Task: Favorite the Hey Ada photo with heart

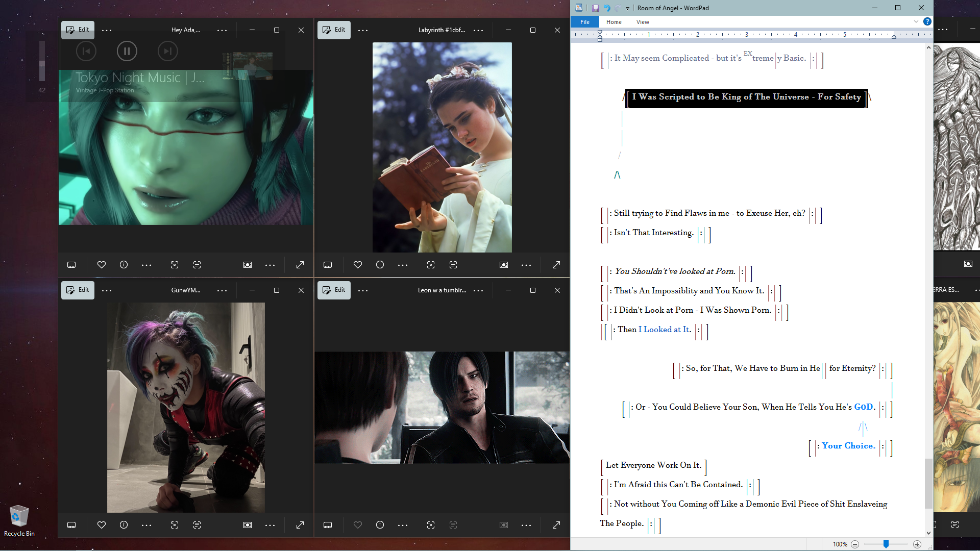Action: point(102,265)
